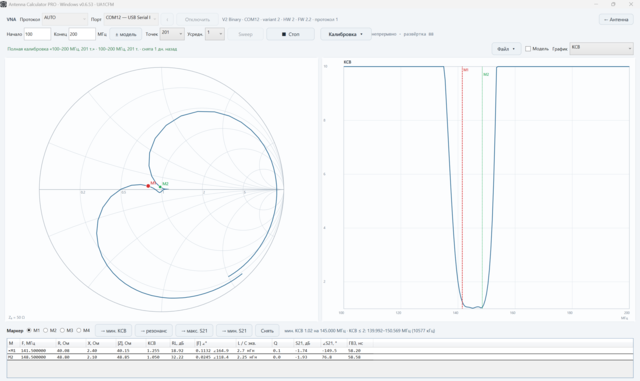Click green M2 marker line on КСВ graph
Image resolution: width=640 pixels, height=381 pixels.
(x=482, y=187)
